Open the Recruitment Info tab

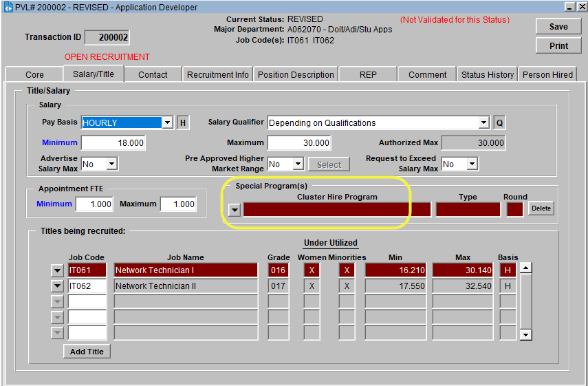[217, 74]
